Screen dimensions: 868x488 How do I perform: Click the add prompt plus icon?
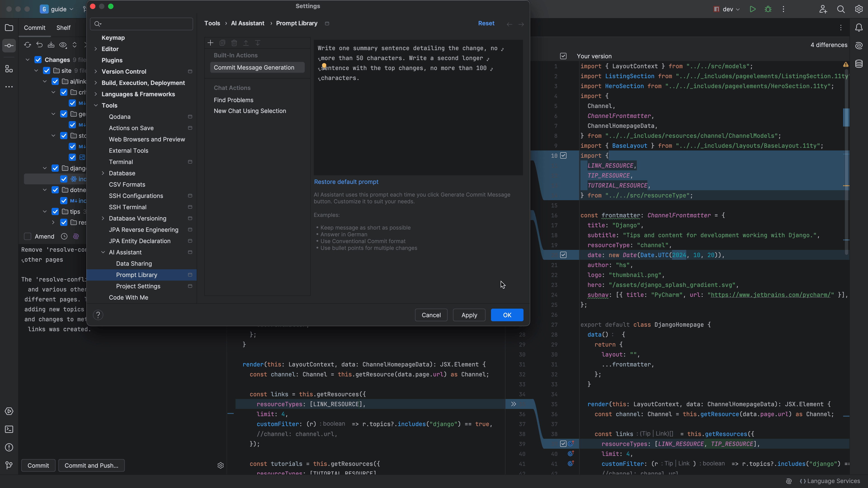[210, 43]
